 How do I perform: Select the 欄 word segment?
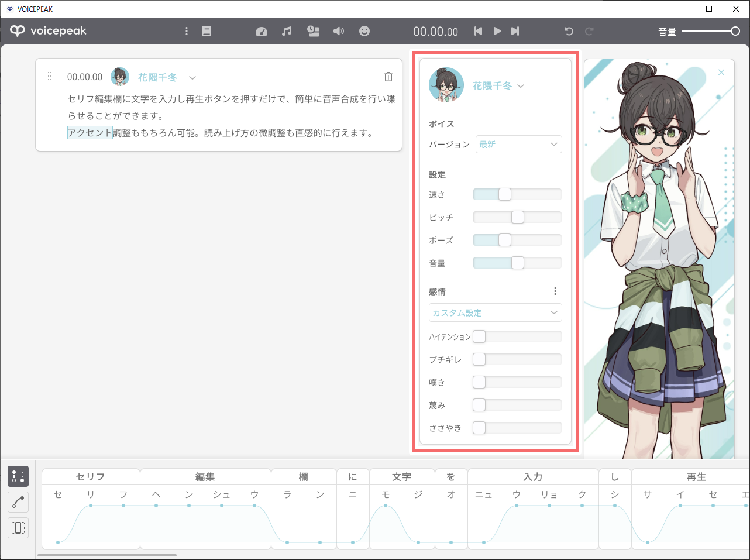(304, 476)
